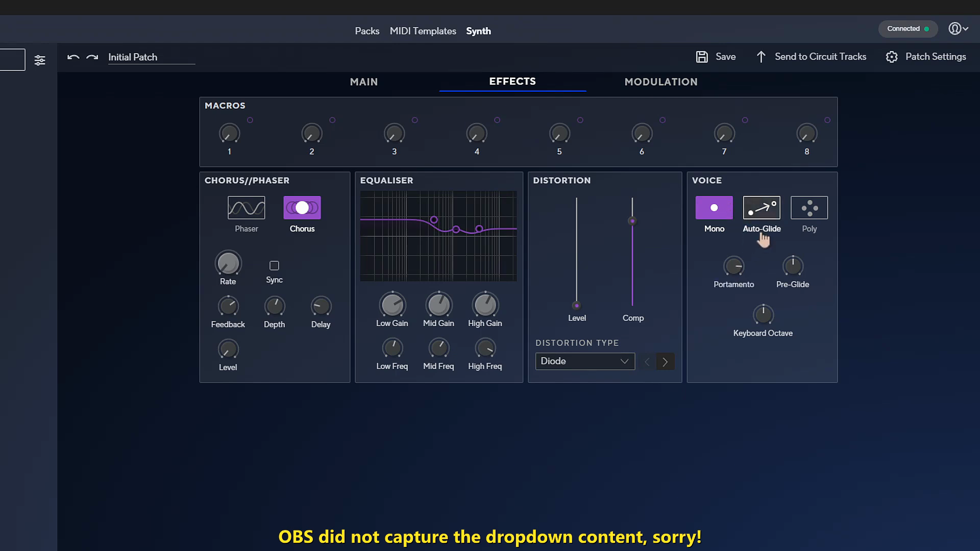Click the Keyboard Octave knob
980x551 pixels.
click(763, 315)
